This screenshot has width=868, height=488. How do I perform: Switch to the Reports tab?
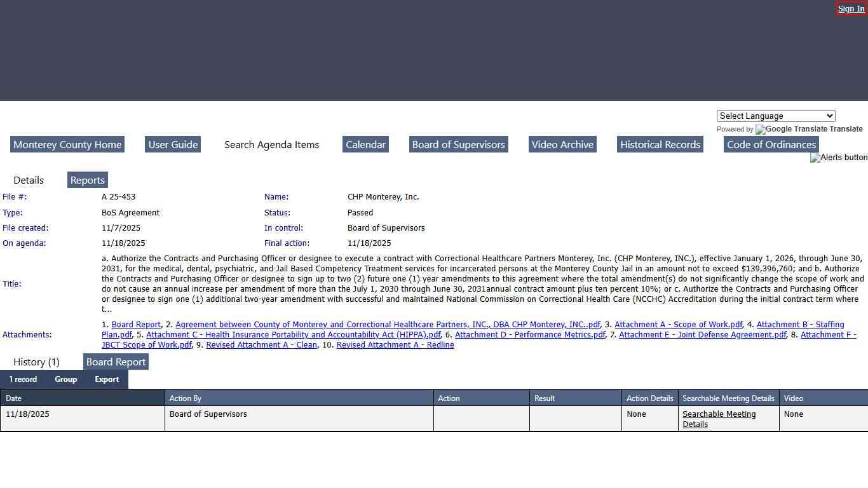pyautogui.click(x=88, y=180)
